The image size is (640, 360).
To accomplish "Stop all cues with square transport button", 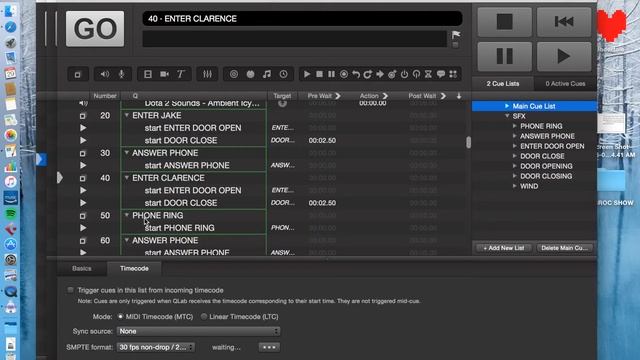I will 504,22.
